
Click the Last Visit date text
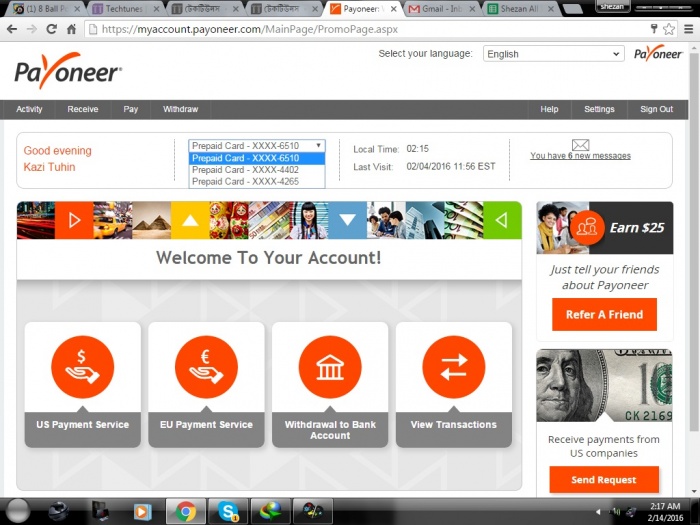point(451,167)
